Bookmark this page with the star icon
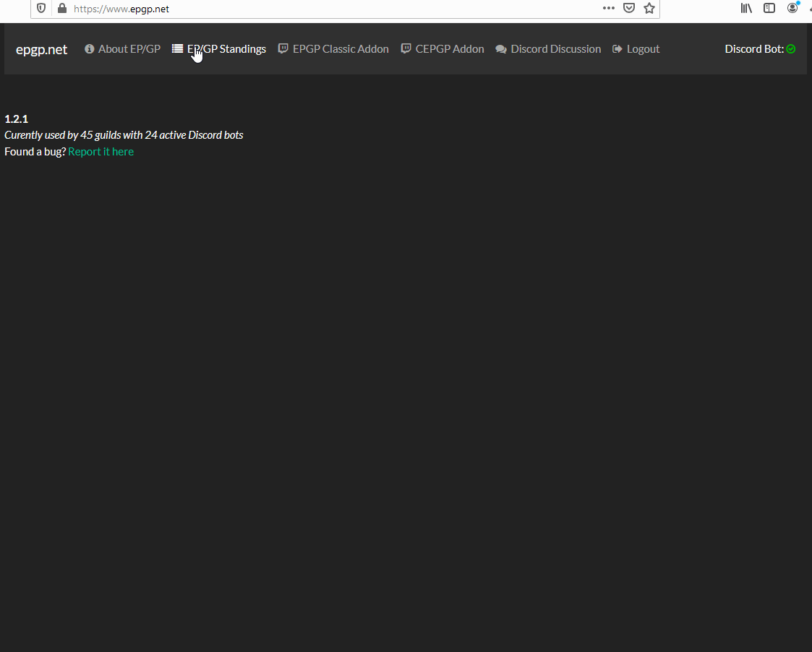This screenshot has height=652, width=812. [x=649, y=8]
